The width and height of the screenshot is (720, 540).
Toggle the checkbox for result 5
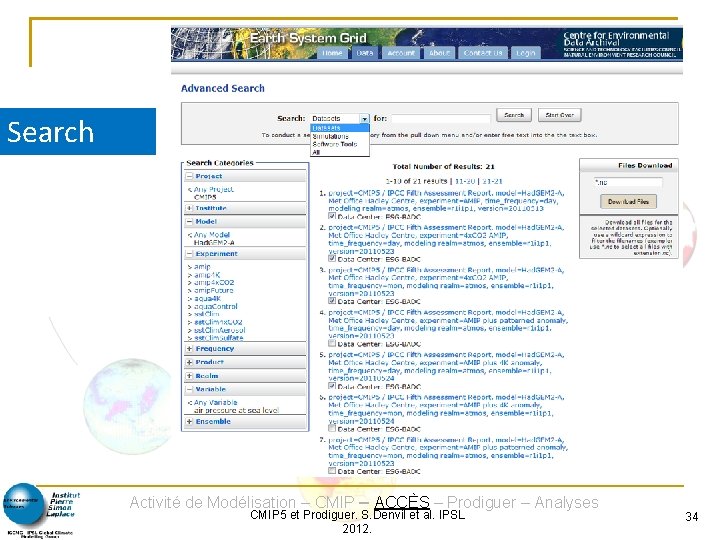coord(332,386)
